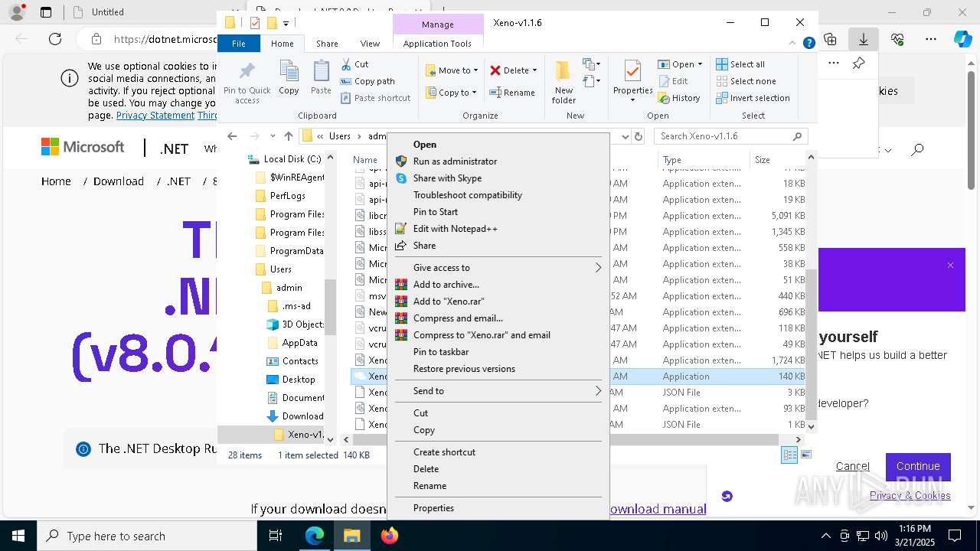Click the Edge downloads icon in toolbar
Screen dimensions: 980x551
tap(864, 38)
